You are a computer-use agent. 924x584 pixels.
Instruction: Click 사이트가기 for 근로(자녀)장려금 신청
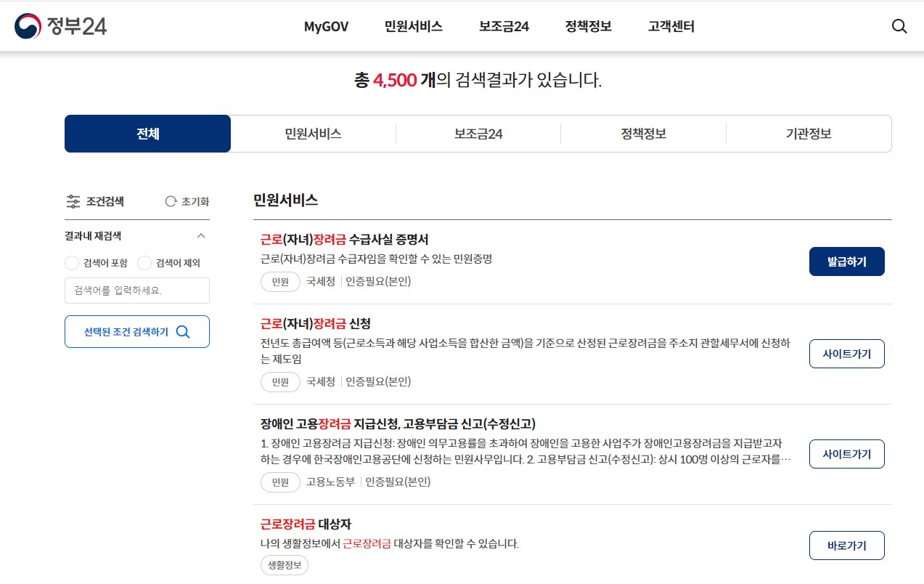(x=846, y=354)
